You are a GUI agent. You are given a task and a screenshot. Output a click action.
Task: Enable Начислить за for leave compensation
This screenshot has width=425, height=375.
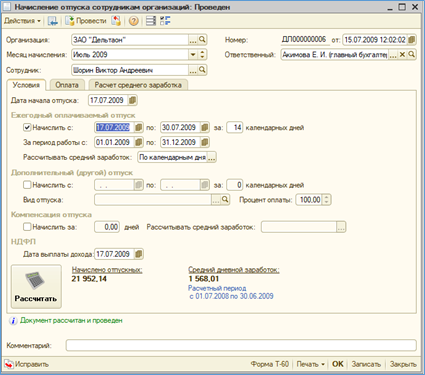(x=27, y=227)
